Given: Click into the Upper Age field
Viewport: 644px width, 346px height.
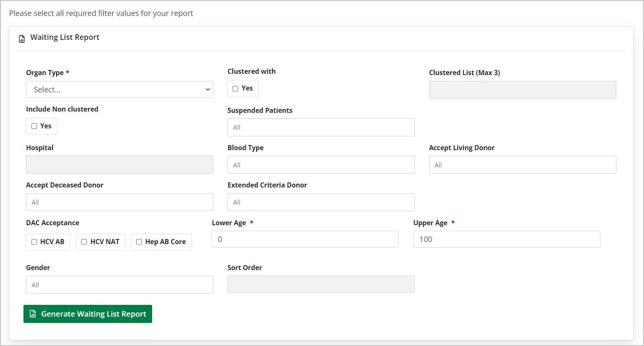Looking at the screenshot, I should coord(506,239).
